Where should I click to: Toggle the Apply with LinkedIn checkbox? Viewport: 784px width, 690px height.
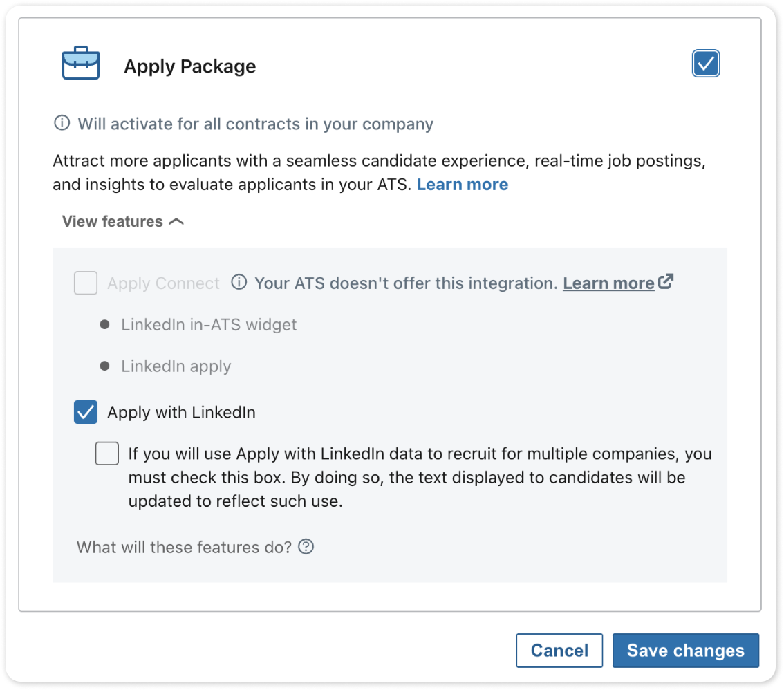[x=86, y=412]
